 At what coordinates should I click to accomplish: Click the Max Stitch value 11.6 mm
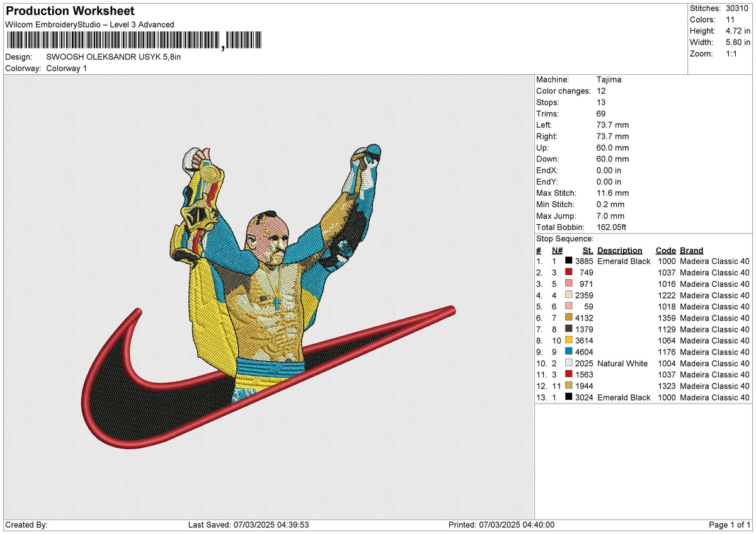tap(612, 193)
